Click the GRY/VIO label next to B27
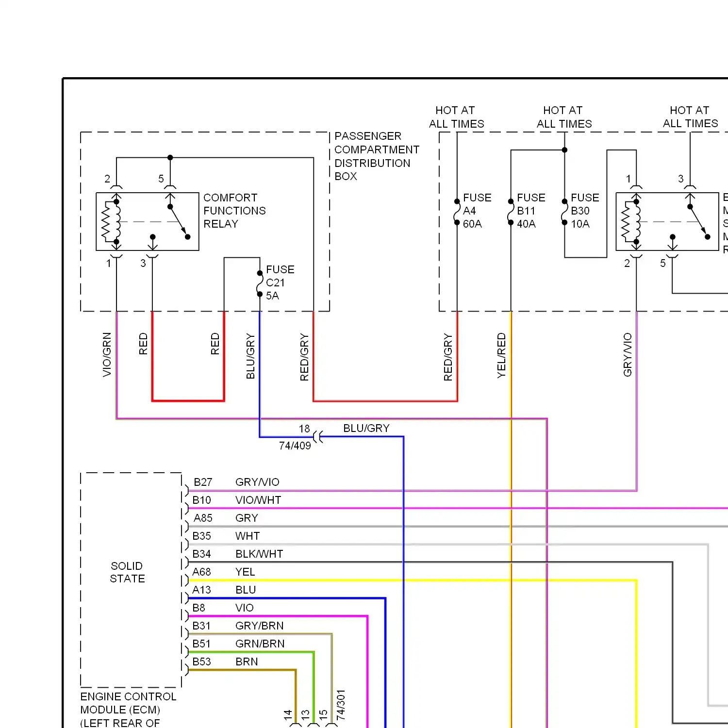728x728 pixels. [257, 482]
